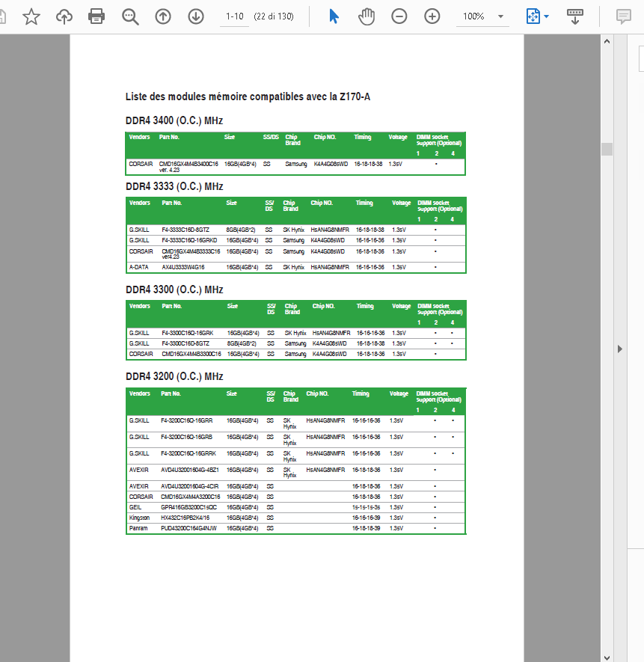Image resolution: width=644 pixels, height=662 pixels.
Task: Click heading 'DDR4 3300 (O.C.) MHz'
Action: pos(174,289)
